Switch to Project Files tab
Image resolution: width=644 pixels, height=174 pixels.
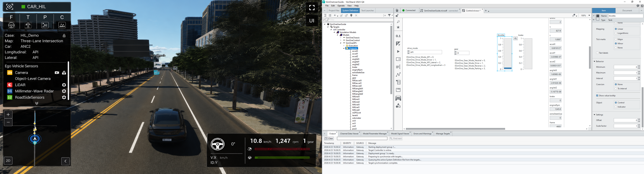[334, 11]
